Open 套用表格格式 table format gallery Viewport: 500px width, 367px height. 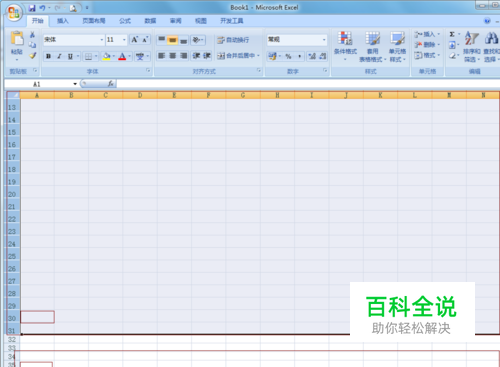tap(373, 47)
